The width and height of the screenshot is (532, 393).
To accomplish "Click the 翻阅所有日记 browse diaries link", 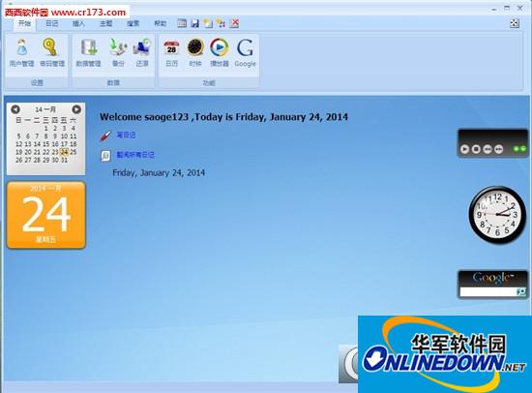I will (135, 155).
